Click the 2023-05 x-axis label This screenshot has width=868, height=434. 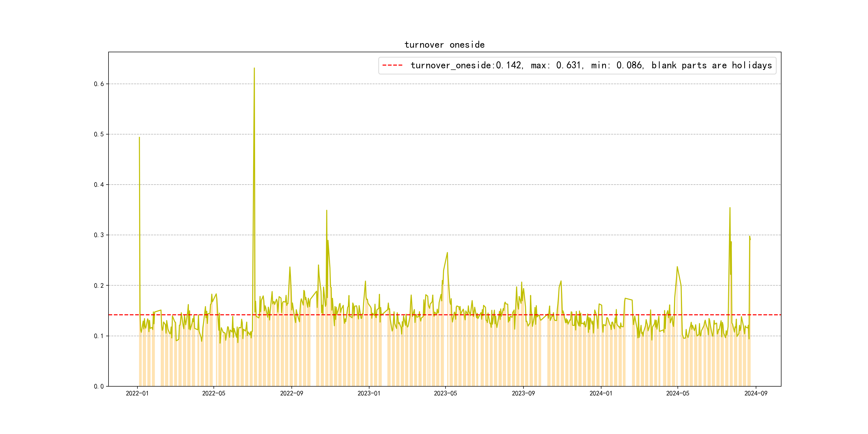(445, 393)
